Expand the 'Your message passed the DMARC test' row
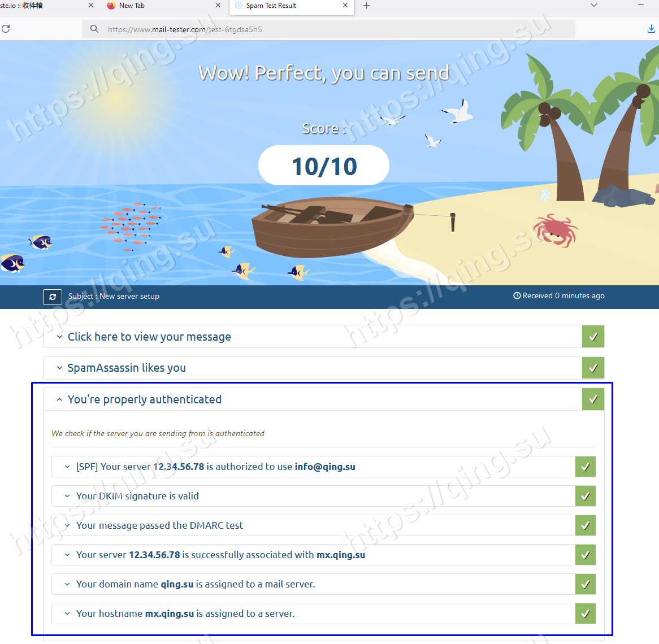Viewport: 659px width, 644px height. click(159, 525)
